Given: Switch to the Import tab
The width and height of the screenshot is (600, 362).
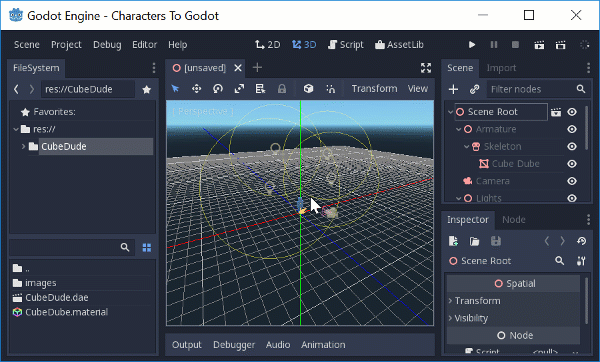Looking at the screenshot, I should tap(501, 68).
